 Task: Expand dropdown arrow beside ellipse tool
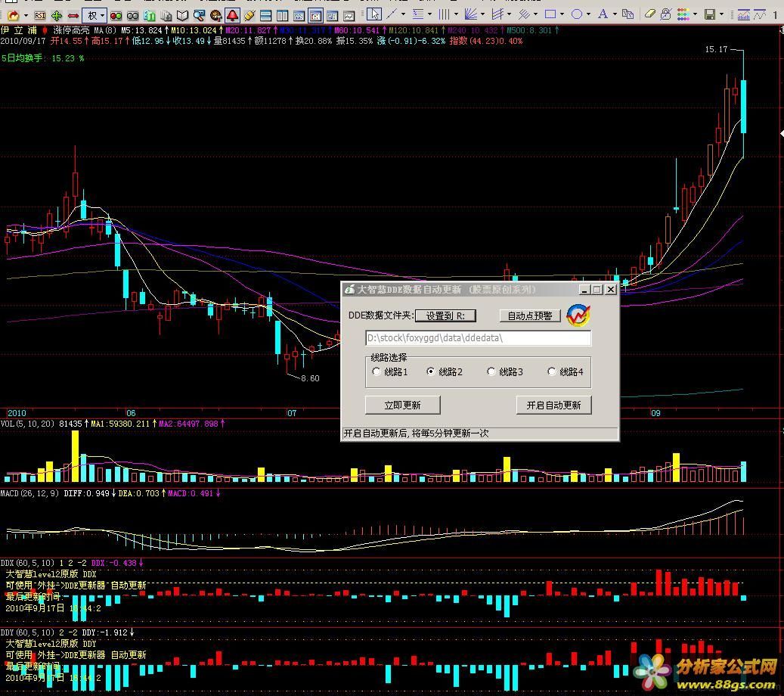[x=588, y=14]
